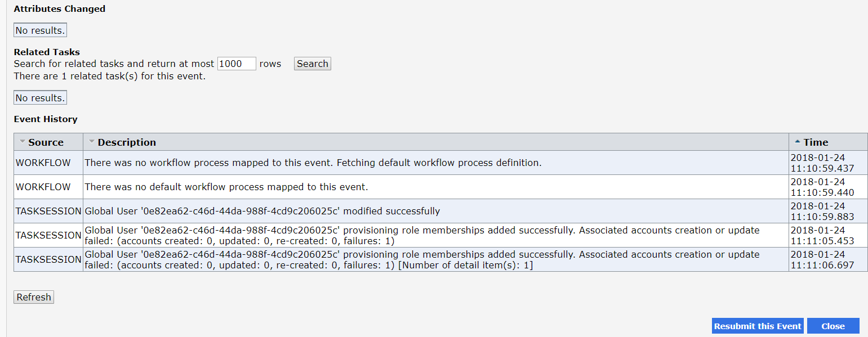Viewport: 868px width, 337px height.
Task: Sort the table by the Source header
Action: click(x=46, y=142)
